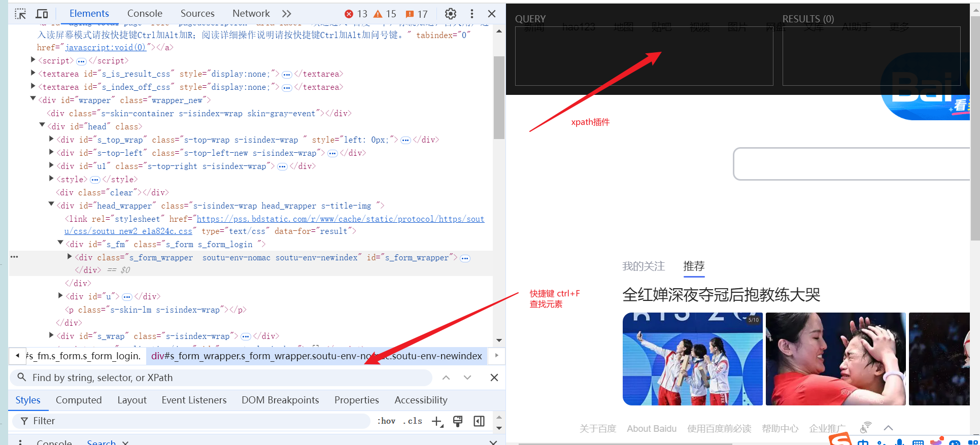Toggle the :hov element state button
Image resolution: width=980 pixels, height=445 pixels.
tap(387, 421)
